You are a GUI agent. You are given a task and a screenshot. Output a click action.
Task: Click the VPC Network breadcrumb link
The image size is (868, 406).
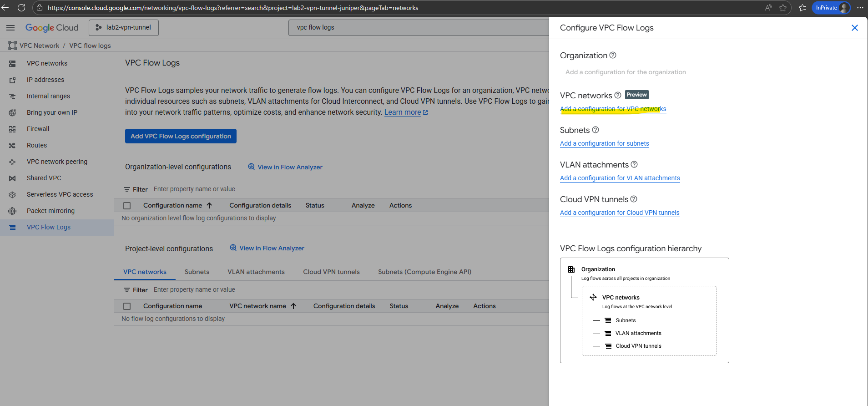point(39,46)
